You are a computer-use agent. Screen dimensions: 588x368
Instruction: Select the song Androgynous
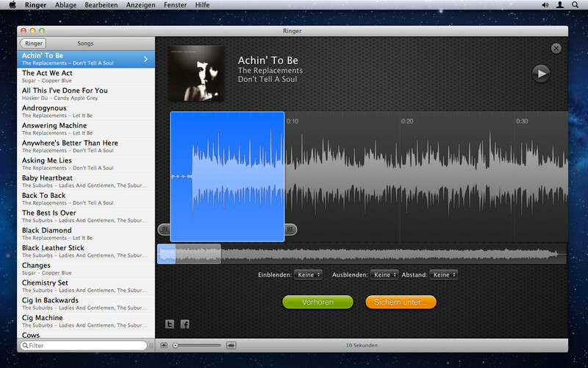pos(86,111)
